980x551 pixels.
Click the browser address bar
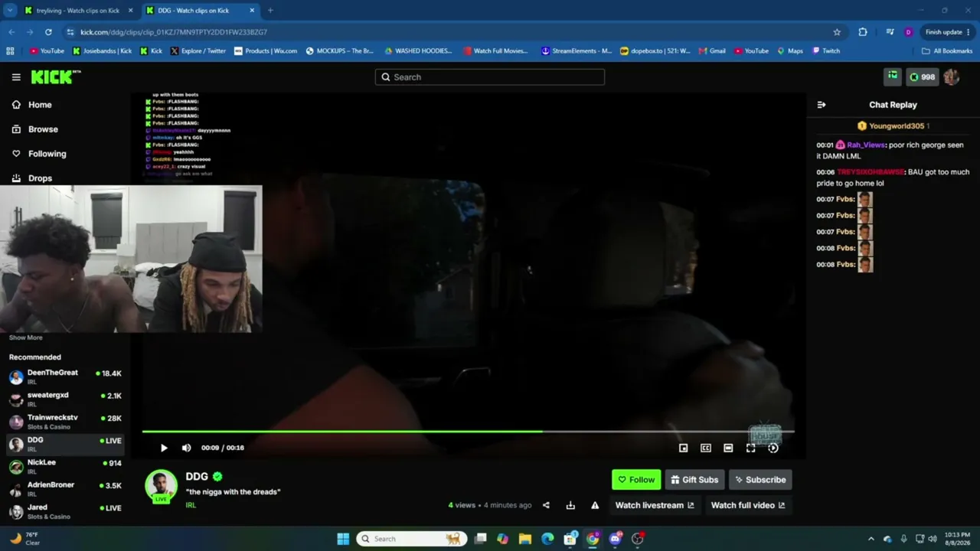click(x=452, y=32)
